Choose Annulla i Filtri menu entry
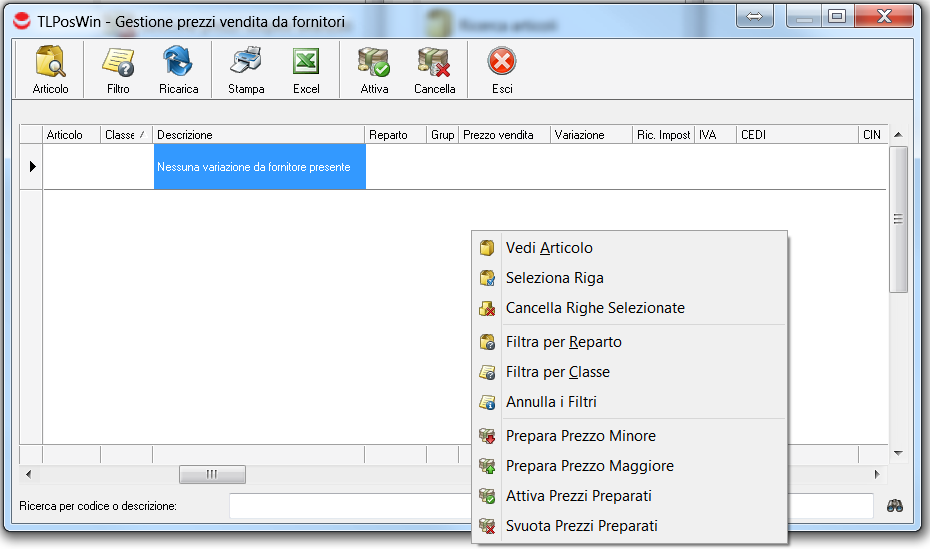930x549 pixels. [629, 402]
